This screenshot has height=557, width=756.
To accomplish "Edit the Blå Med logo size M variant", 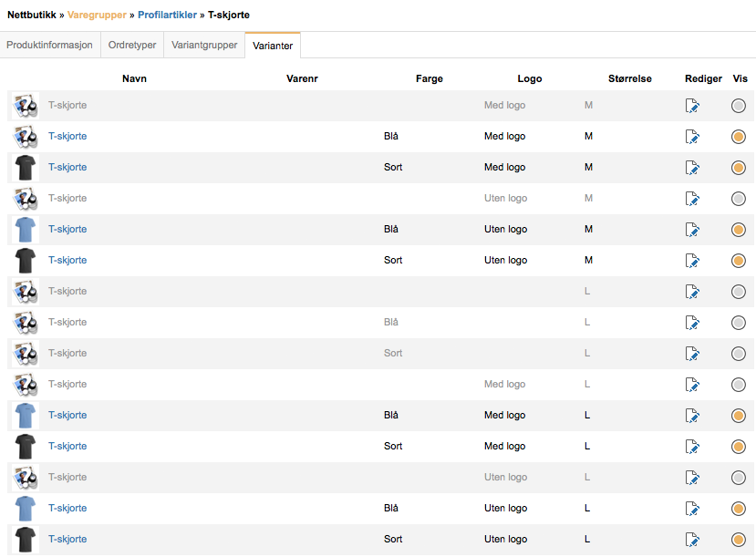I will [692, 137].
